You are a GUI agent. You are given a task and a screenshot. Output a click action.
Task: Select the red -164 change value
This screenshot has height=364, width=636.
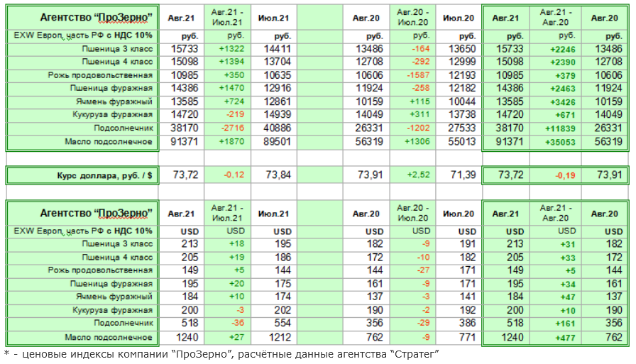(x=421, y=49)
